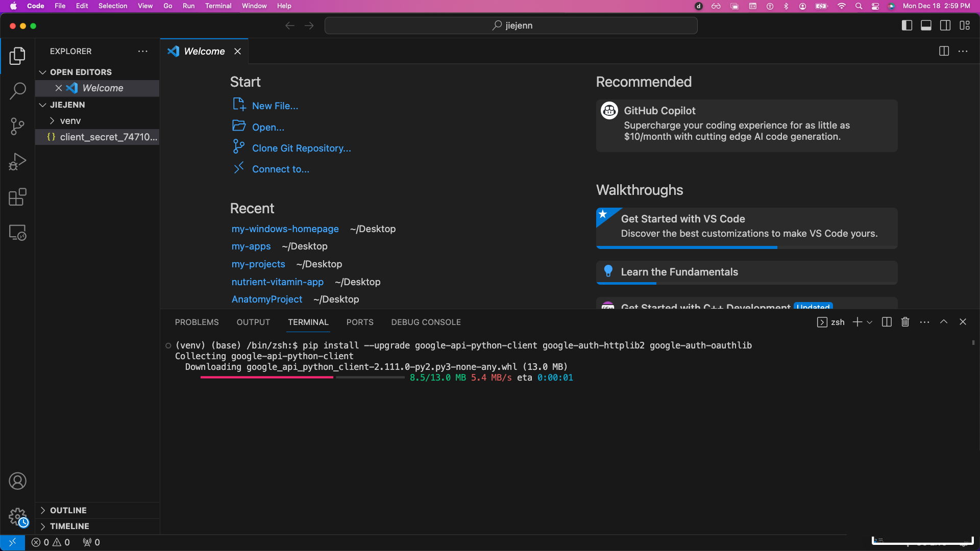Open Get Started with VS Code walkthrough

746,228
